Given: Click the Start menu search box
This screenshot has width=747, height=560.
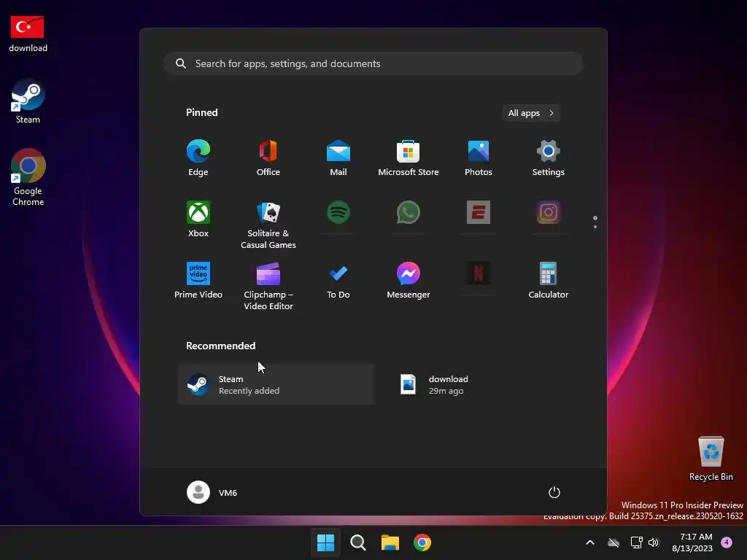Looking at the screenshot, I should pos(373,63).
